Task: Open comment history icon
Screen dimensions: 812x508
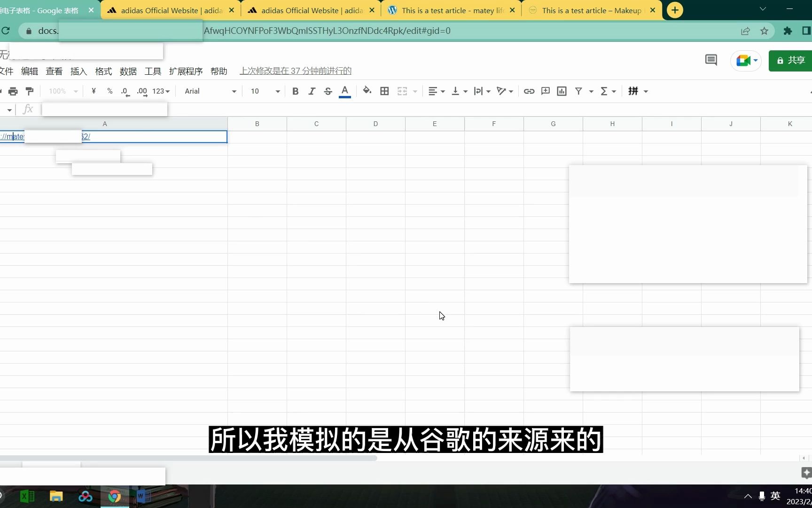Action: 711,60
